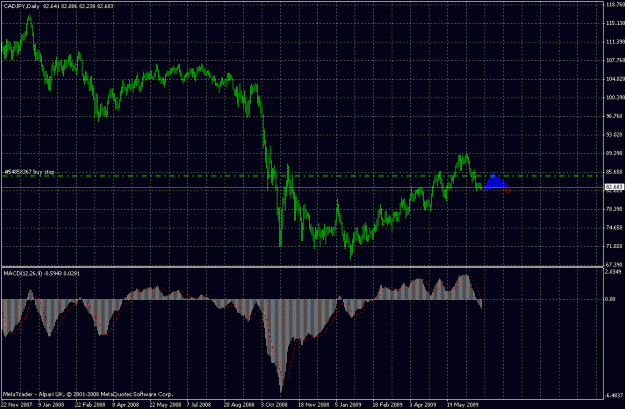The width and height of the screenshot is (625, 409).
Task: Click the 8 Apr 2008 date label
Action: click(x=125, y=405)
